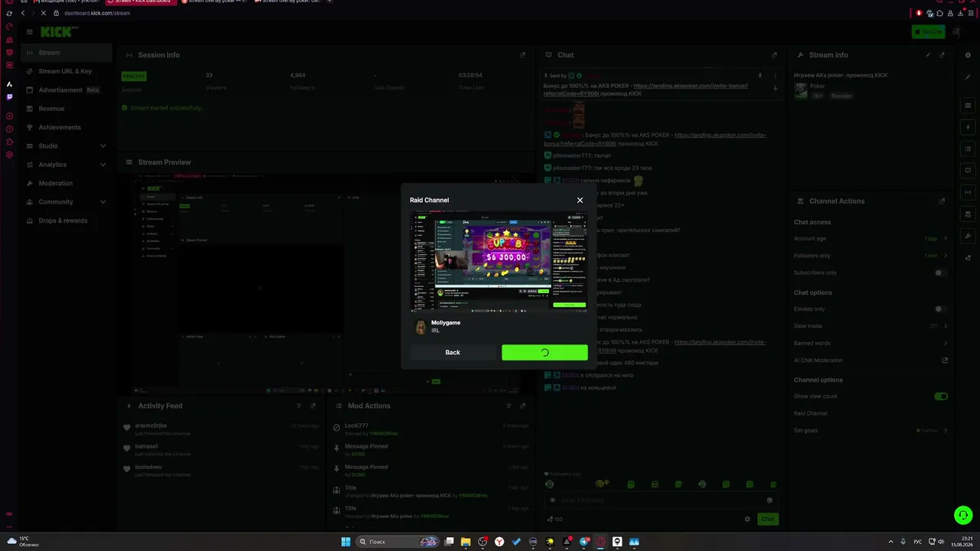Pop out the Session Info panel
The width and height of the screenshot is (980, 551).
click(523, 55)
